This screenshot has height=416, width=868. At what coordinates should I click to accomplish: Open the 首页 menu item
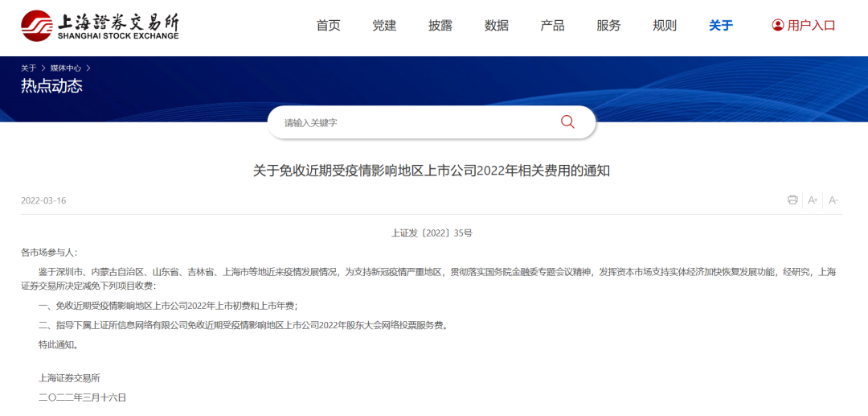[x=328, y=25]
